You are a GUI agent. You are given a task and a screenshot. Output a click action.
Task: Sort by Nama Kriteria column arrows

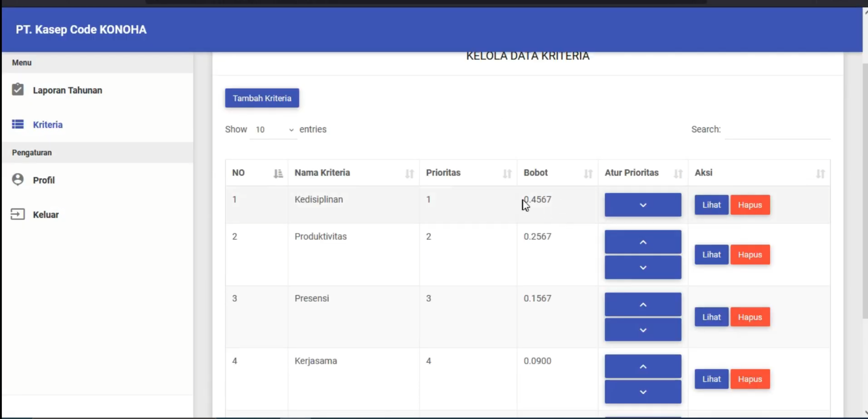click(x=409, y=173)
